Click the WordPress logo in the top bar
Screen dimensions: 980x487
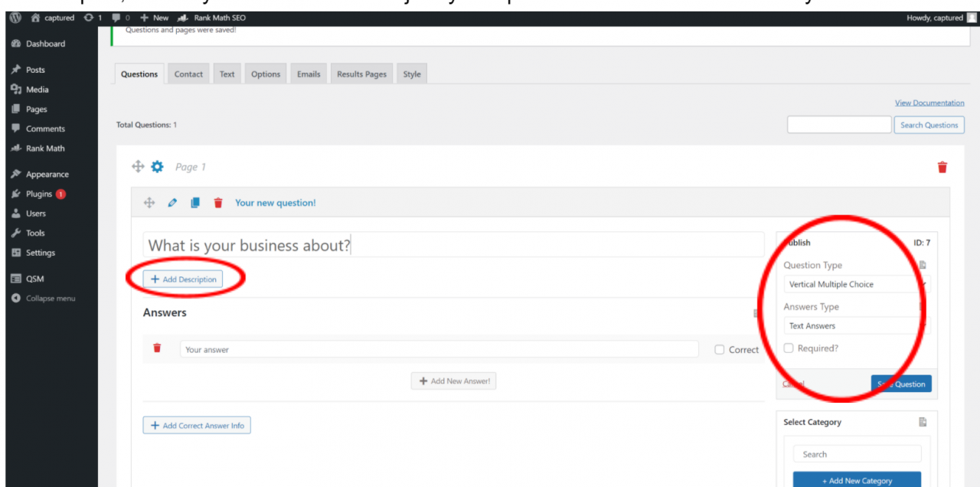tap(15, 17)
